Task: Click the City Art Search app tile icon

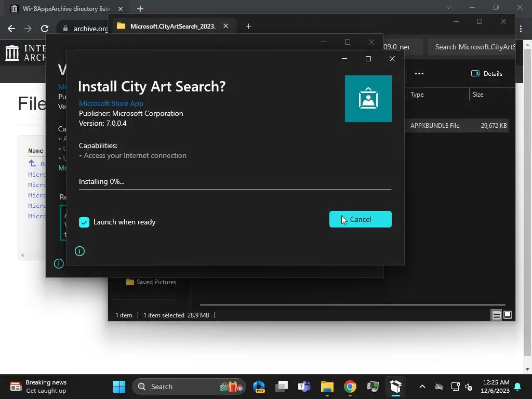Action: point(368,99)
